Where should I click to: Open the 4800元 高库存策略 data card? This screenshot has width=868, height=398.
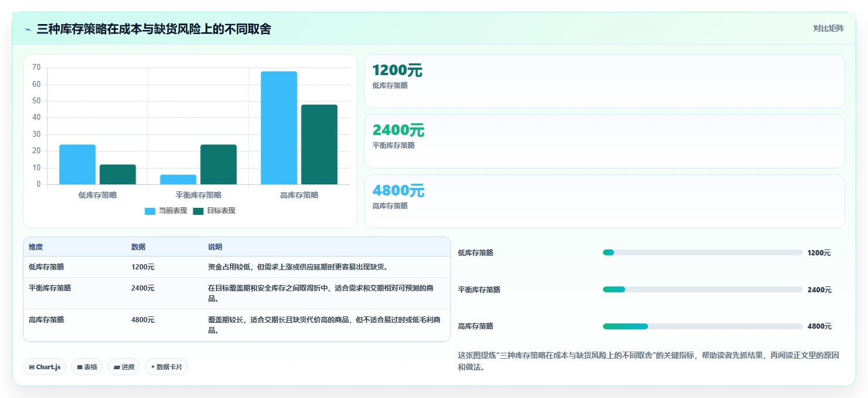(x=604, y=201)
